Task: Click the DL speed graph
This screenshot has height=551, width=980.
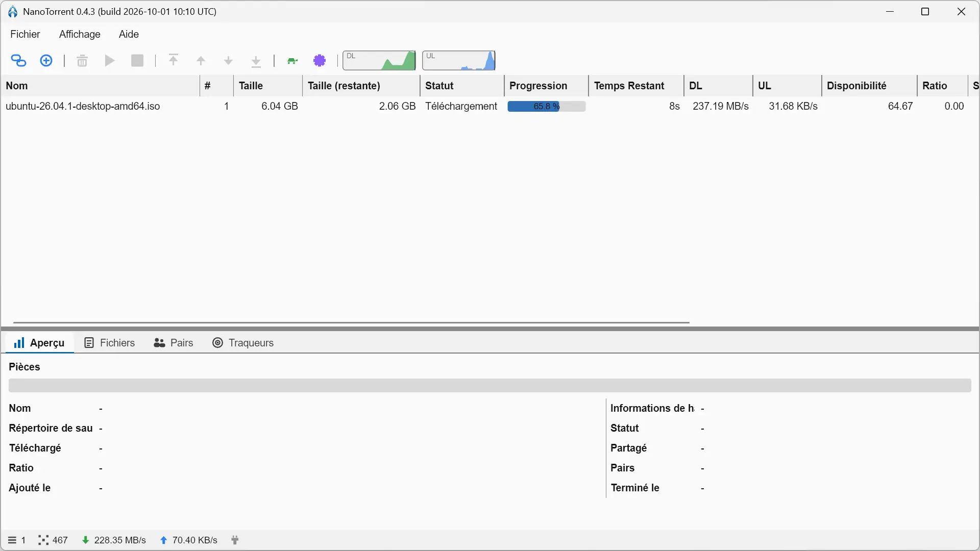Action: click(x=379, y=61)
